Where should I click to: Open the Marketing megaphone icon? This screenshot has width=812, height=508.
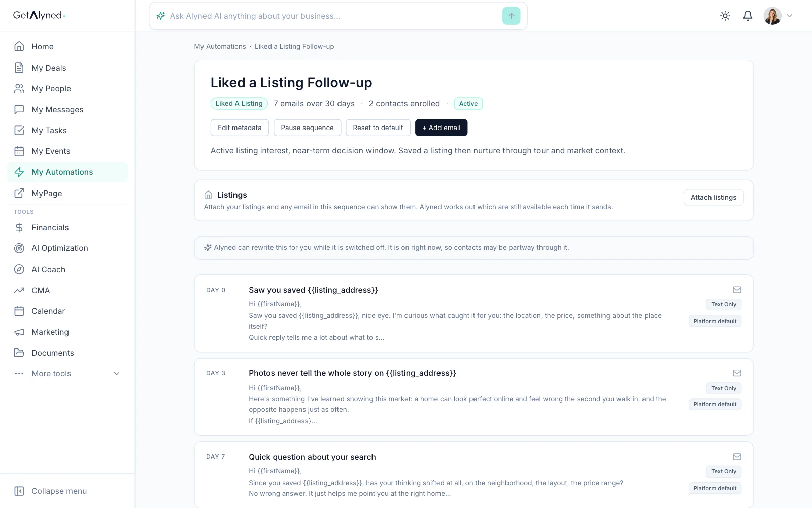(x=19, y=332)
